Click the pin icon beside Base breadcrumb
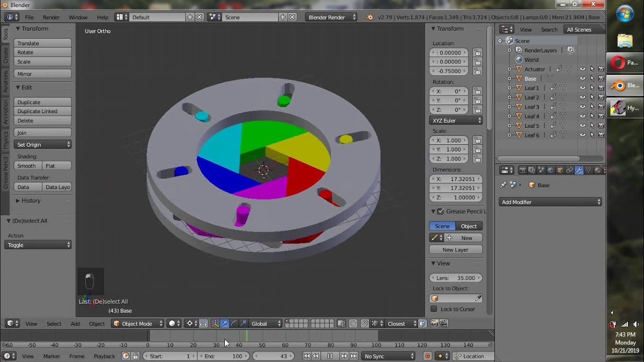The height and width of the screenshot is (362, 644). click(x=503, y=185)
